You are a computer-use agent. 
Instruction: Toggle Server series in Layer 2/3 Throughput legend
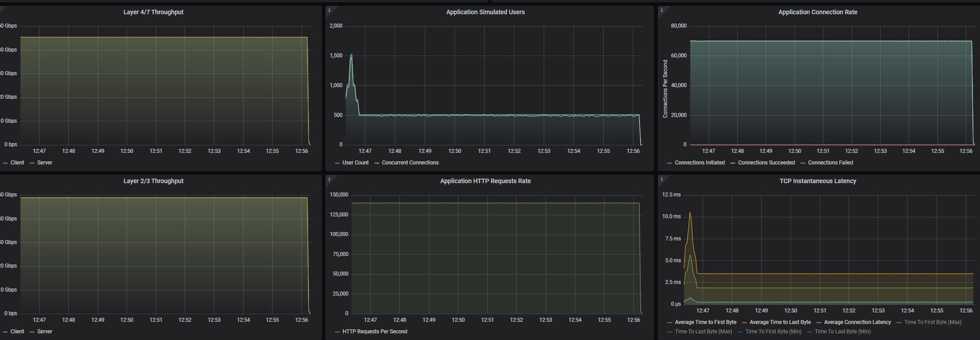tap(44, 332)
